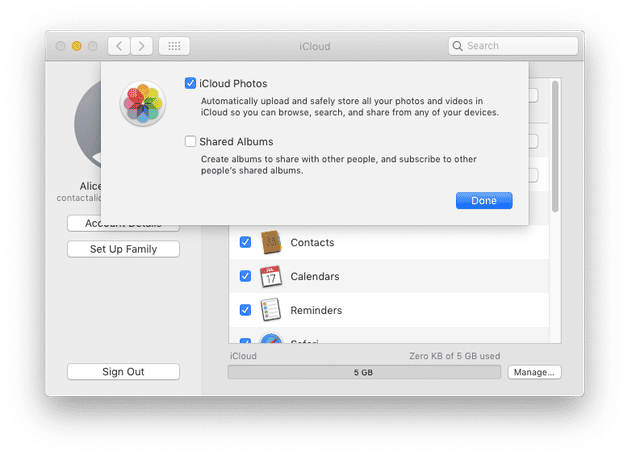
Task: Click the Safari compass icon
Action: [271, 338]
